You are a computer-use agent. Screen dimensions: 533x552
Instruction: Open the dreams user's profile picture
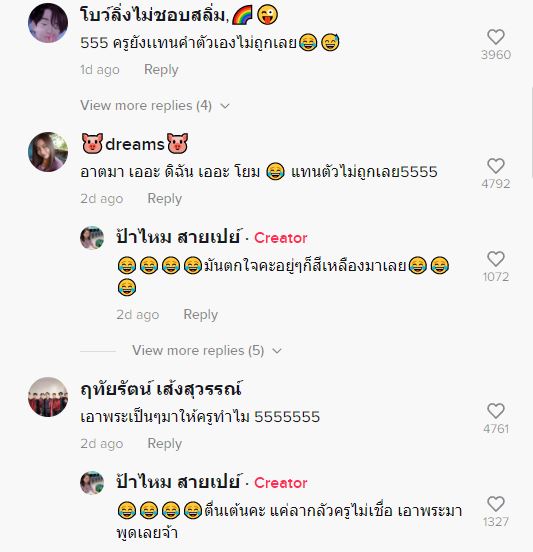click(48, 152)
